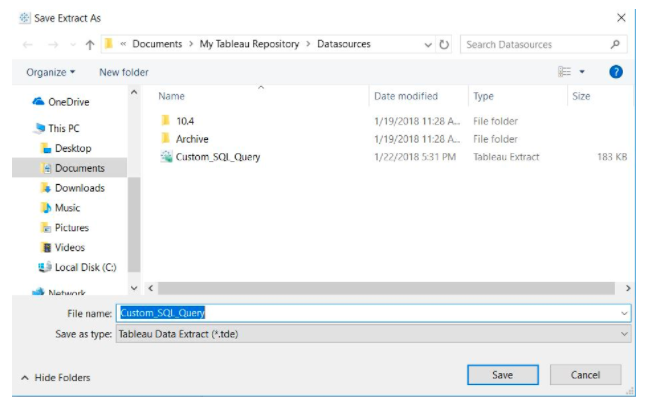The width and height of the screenshot is (648, 405).
Task: Go up one folder level
Action: [x=90, y=44]
